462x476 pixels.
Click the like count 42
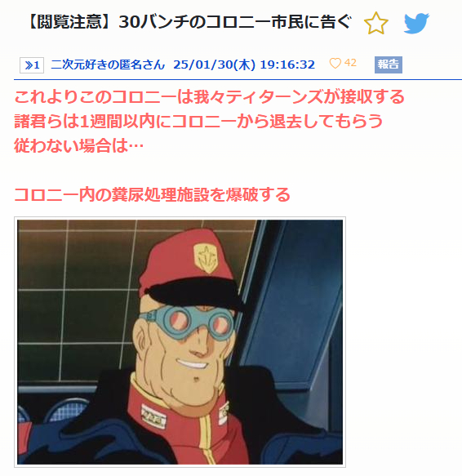(x=350, y=63)
